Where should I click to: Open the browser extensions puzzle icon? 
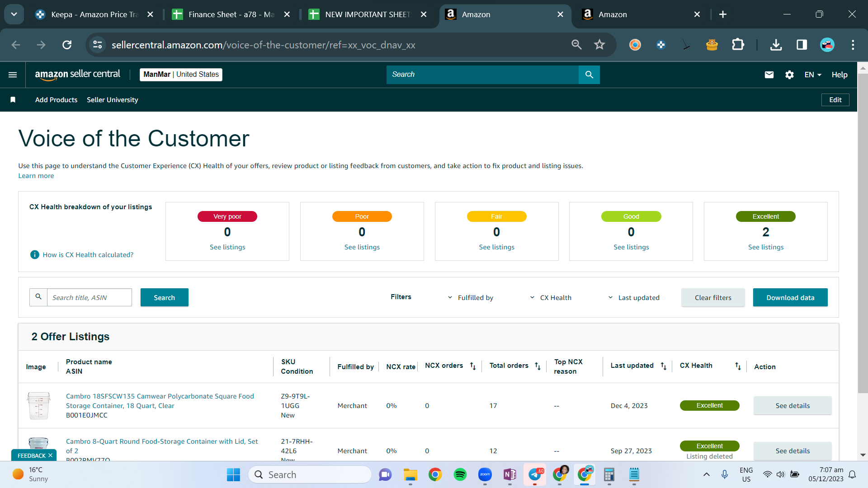tap(738, 45)
